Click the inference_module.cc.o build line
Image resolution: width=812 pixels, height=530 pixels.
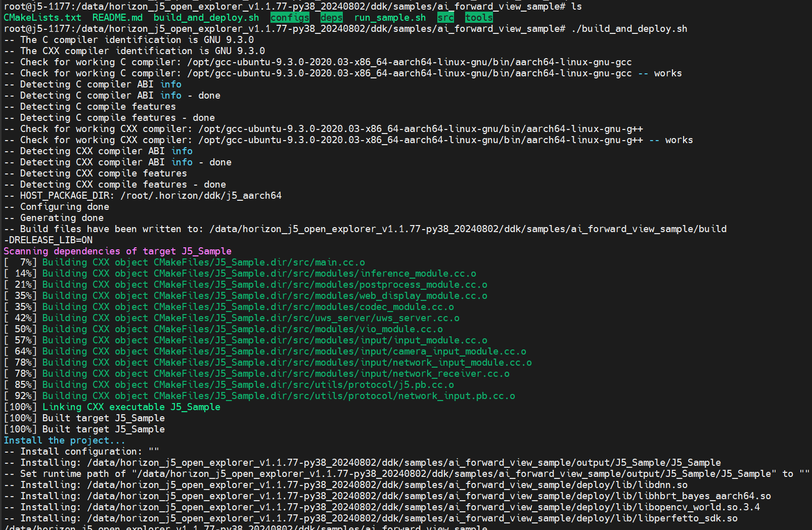259,274
